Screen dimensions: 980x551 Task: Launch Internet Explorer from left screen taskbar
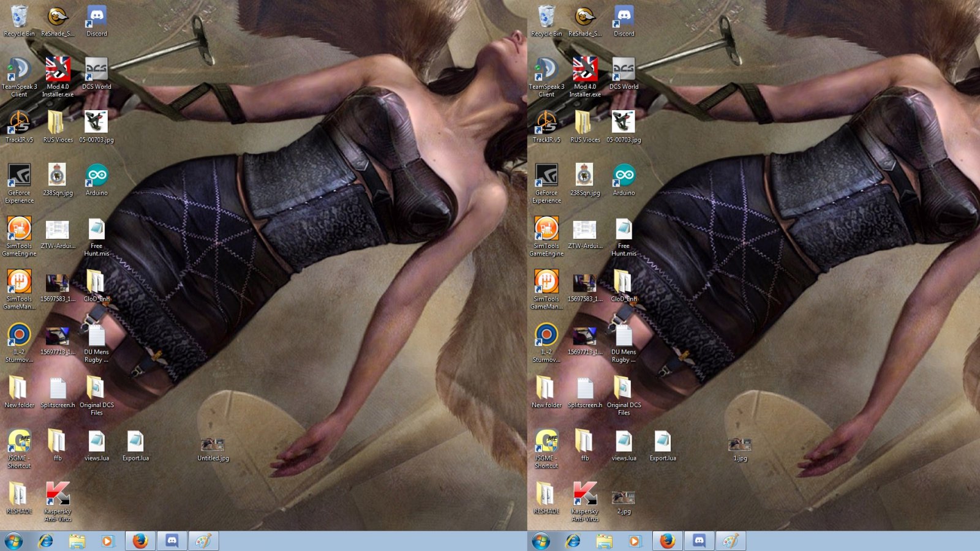[46, 541]
